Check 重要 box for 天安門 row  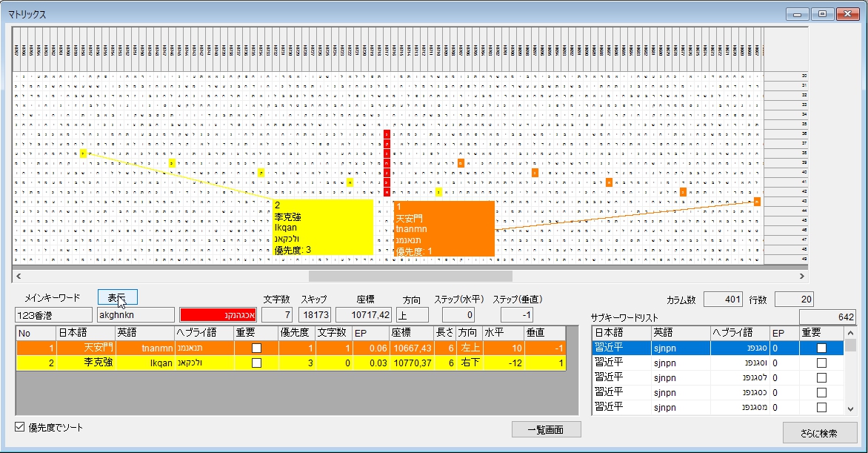pos(256,348)
